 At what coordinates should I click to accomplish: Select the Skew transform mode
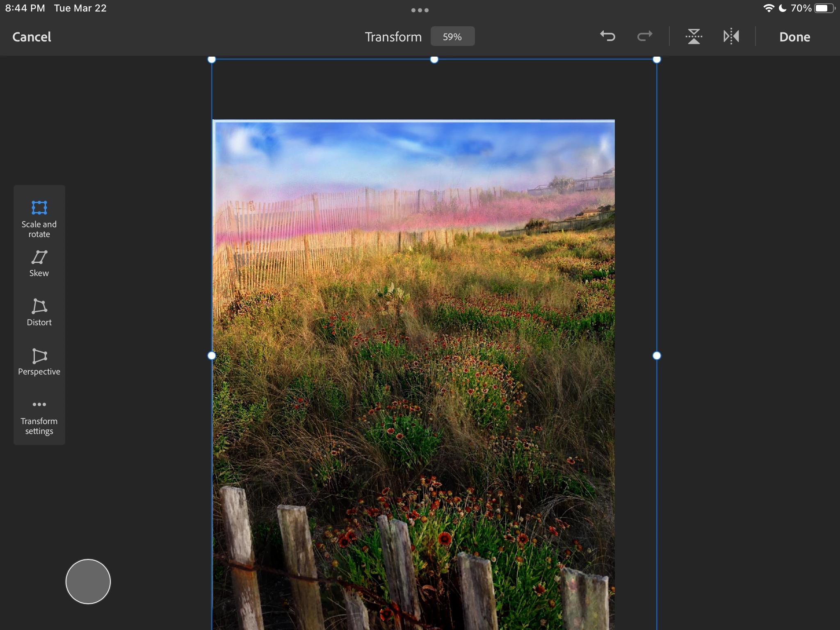[39, 263]
